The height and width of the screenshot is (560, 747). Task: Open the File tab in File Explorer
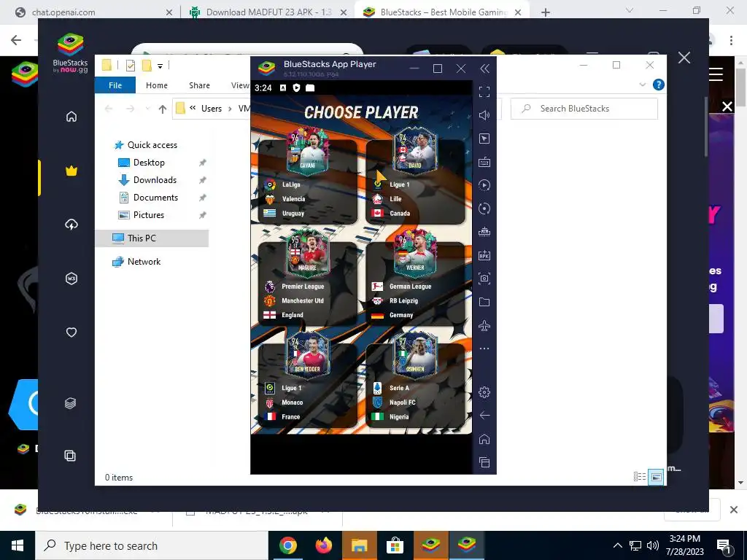click(x=115, y=85)
